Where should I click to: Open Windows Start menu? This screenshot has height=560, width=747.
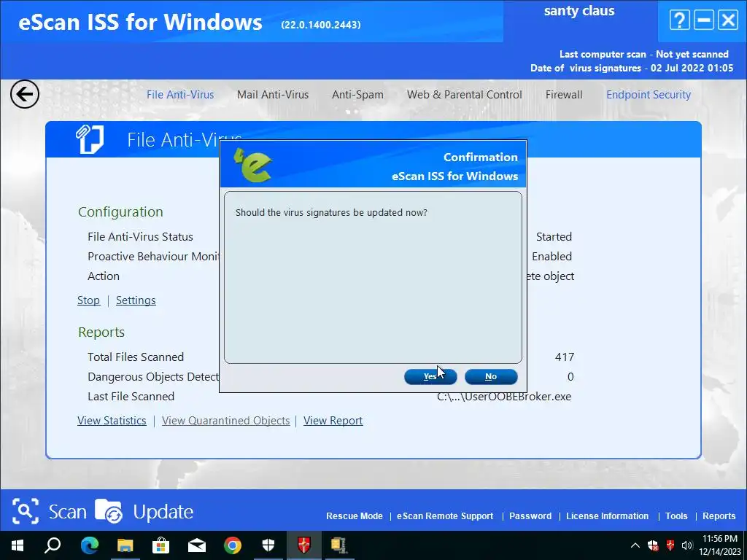coord(18,545)
